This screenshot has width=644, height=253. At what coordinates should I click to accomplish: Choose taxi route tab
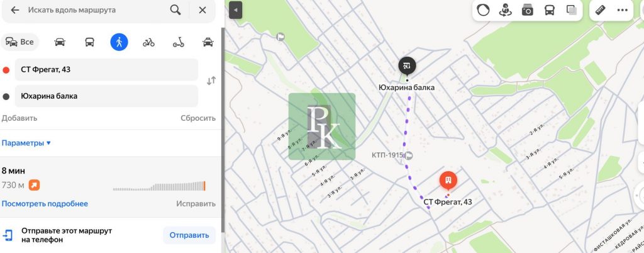(x=208, y=42)
